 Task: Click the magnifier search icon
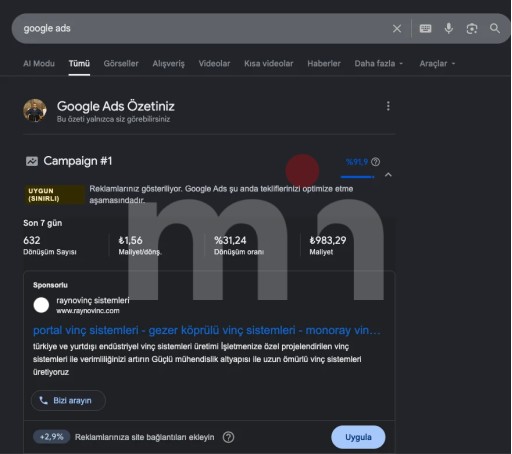click(495, 28)
